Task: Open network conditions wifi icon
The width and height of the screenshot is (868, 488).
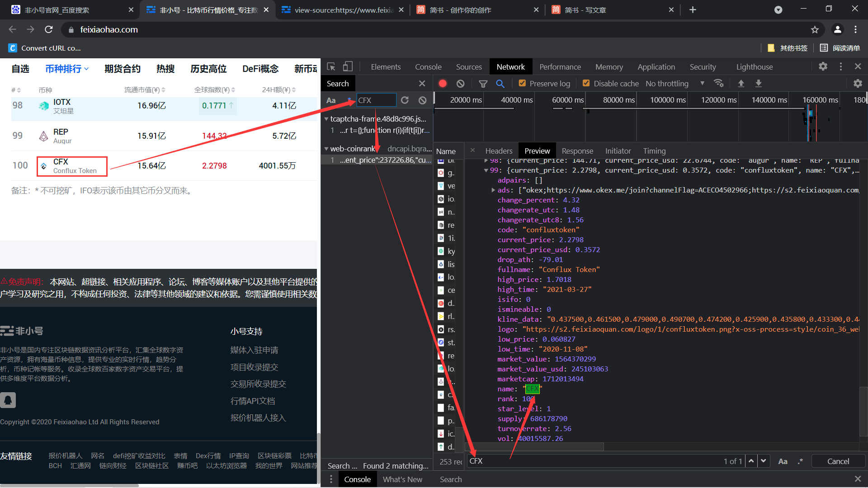Action: coord(718,83)
